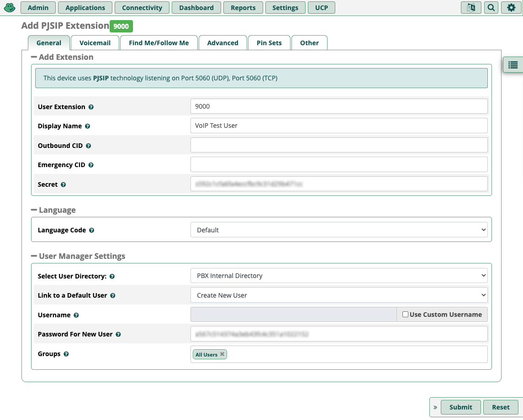
Task: Enable Use Custom Username checkbox
Action: click(x=405, y=315)
